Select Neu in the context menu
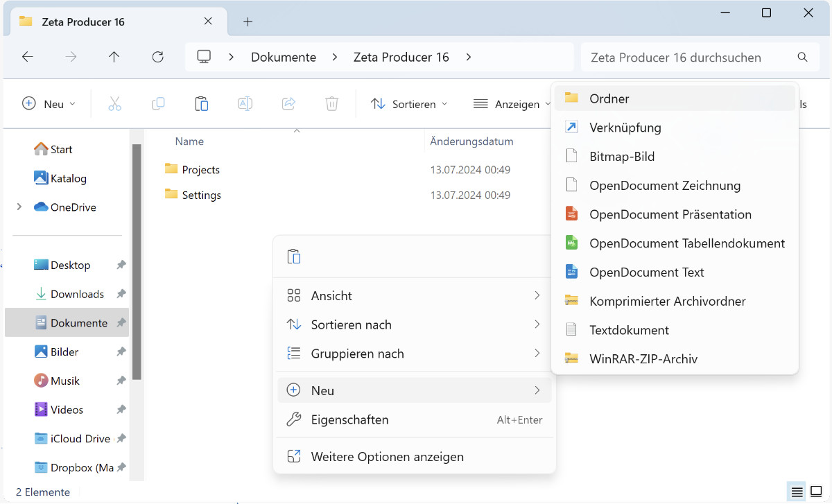This screenshot has width=832, height=504. pos(415,390)
